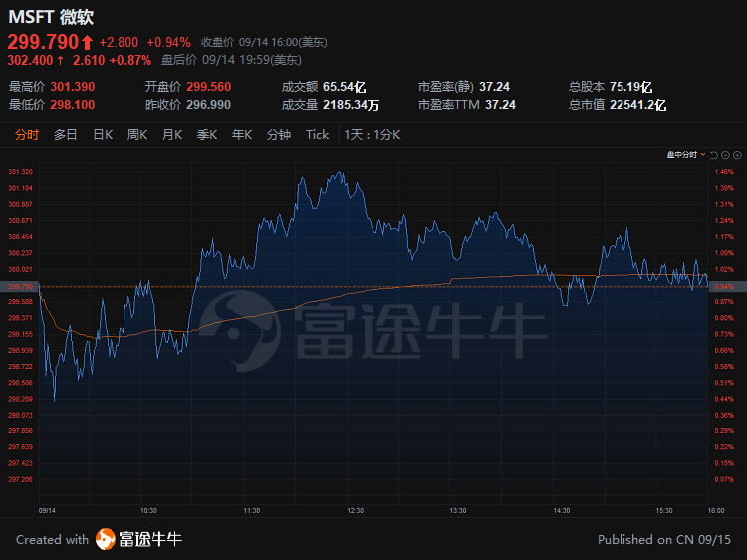Click the 总市值 value 22541.2亿
Viewport: 747px width, 560px height.
click(x=637, y=104)
